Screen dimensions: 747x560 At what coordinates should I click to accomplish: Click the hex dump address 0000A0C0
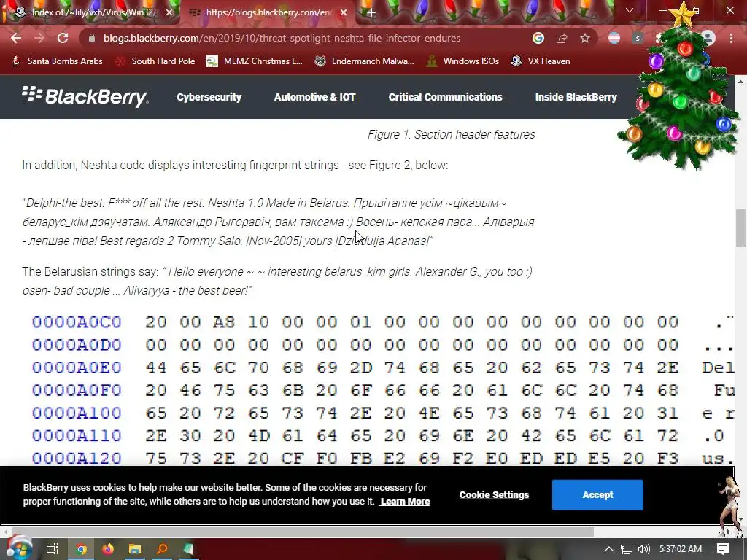[77, 322]
